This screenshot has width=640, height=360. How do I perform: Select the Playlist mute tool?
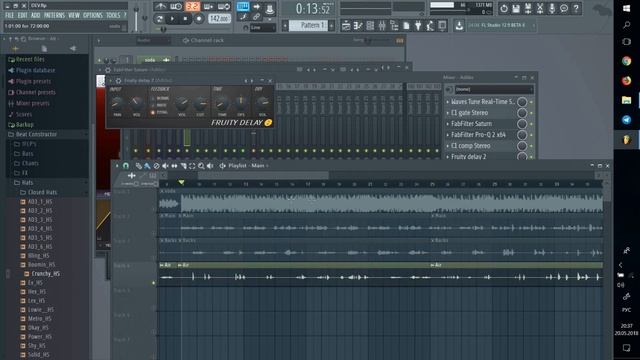coord(165,166)
